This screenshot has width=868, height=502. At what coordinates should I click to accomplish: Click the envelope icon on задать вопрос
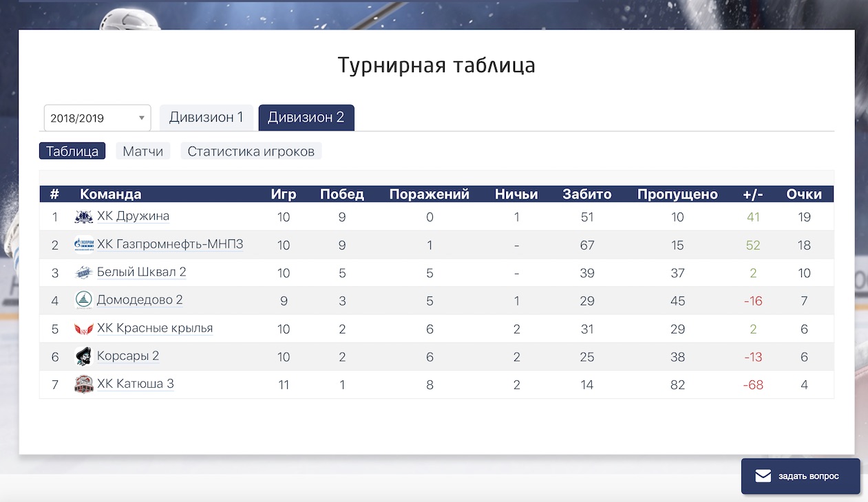point(763,474)
